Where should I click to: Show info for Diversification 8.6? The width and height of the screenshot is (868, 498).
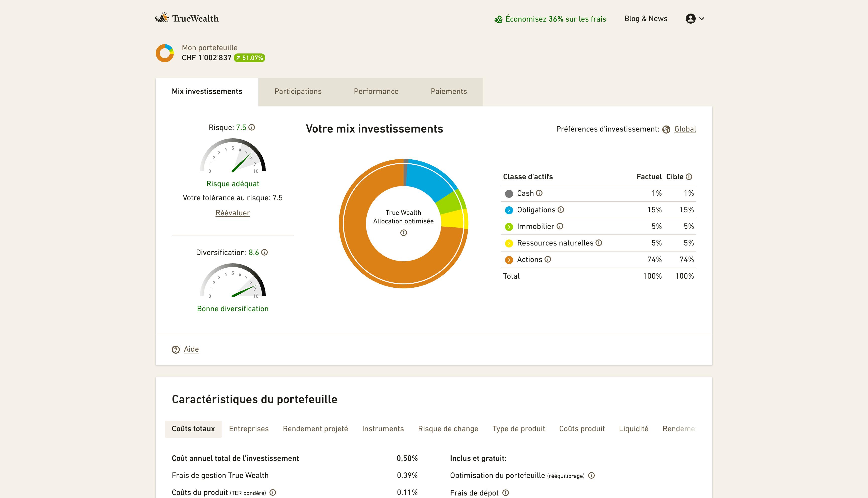[264, 252]
